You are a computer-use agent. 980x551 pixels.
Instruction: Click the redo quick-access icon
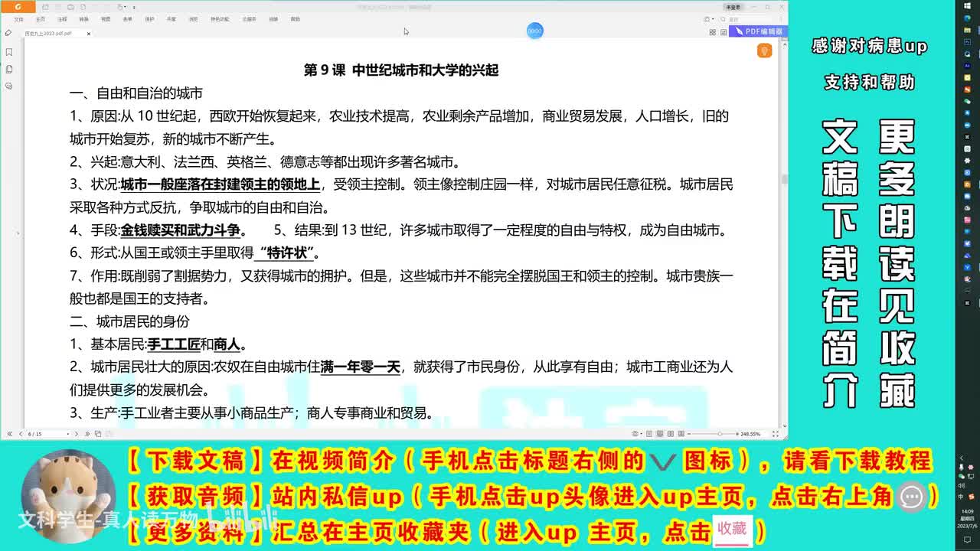tap(106, 7)
